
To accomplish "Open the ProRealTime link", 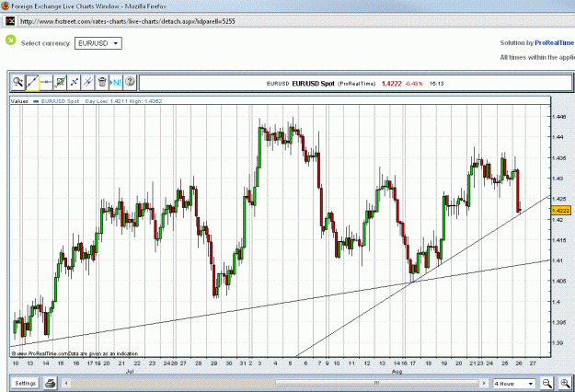I will [x=555, y=43].
